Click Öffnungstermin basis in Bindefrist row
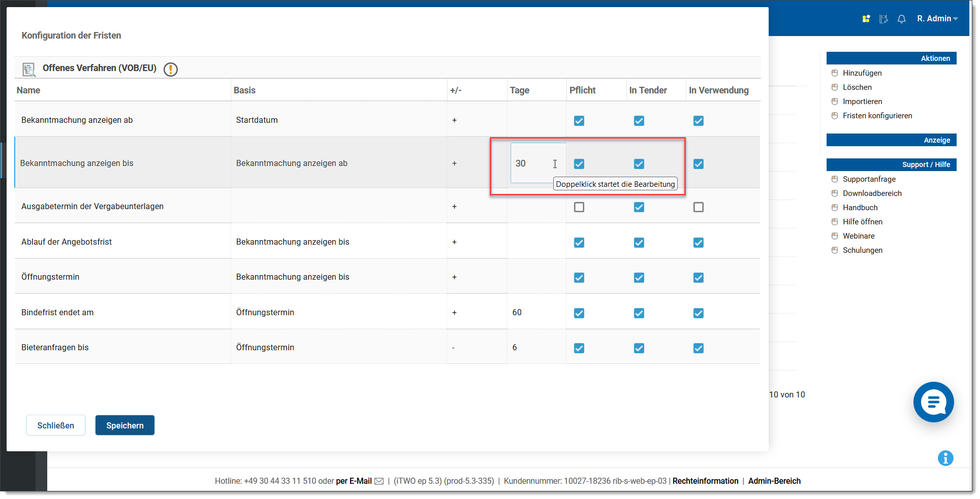Screen dimensions: 980x499 (265, 313)
